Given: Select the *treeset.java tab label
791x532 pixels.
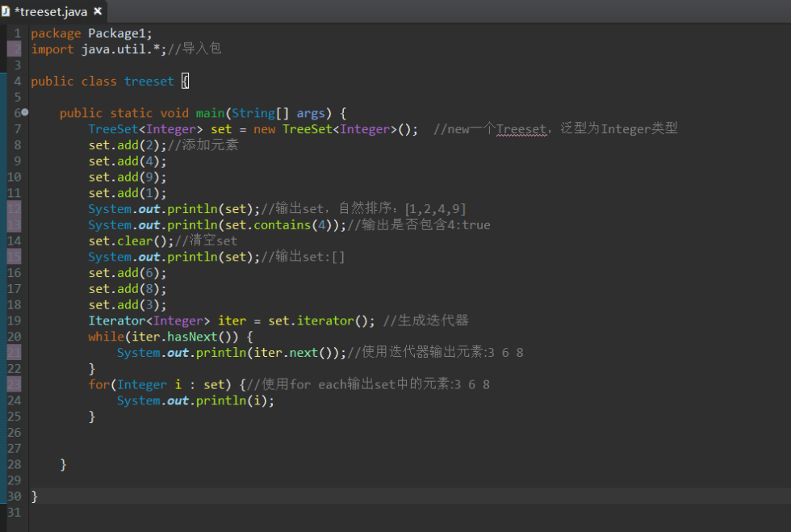Looking at the screenshot, I should point(50,11).
